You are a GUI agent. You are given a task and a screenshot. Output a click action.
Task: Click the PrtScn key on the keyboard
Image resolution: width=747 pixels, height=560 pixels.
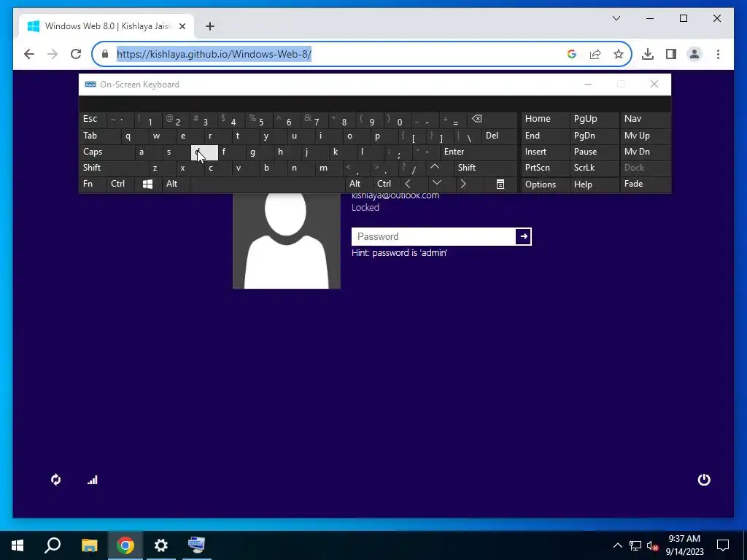coord(545,168)
